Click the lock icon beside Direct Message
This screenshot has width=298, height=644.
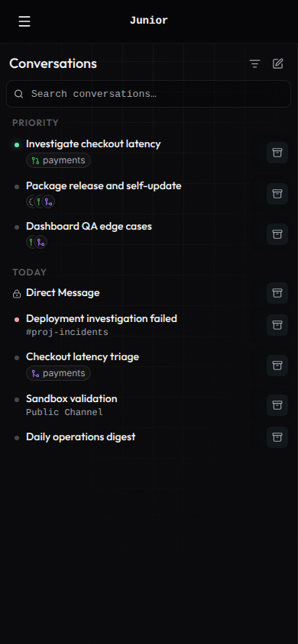coord(17,294)
